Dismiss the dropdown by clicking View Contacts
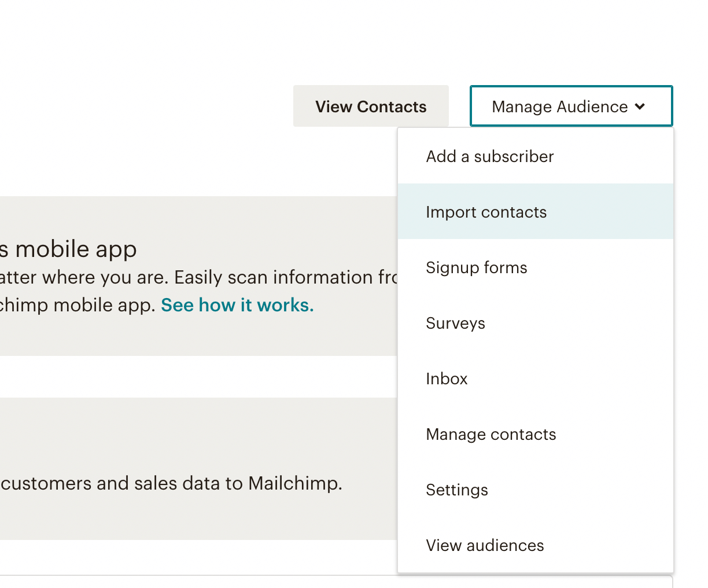708x588 pixels. click(x=371, y=106)
